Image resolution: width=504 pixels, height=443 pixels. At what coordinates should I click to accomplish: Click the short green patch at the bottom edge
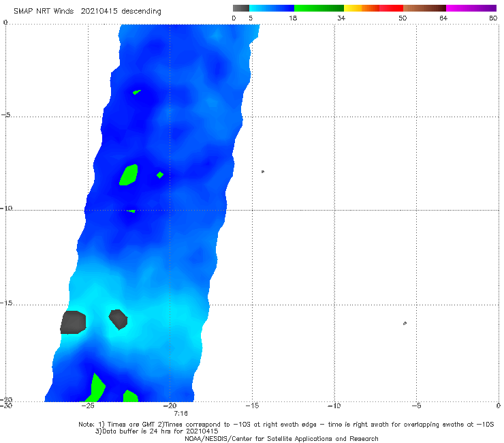131,396
